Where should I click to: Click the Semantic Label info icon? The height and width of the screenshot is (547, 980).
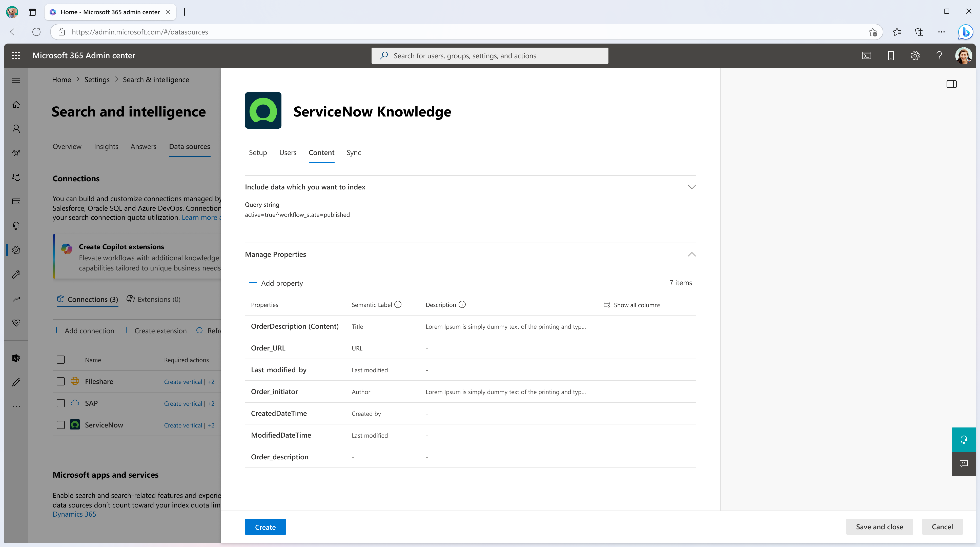pos(398,304)
